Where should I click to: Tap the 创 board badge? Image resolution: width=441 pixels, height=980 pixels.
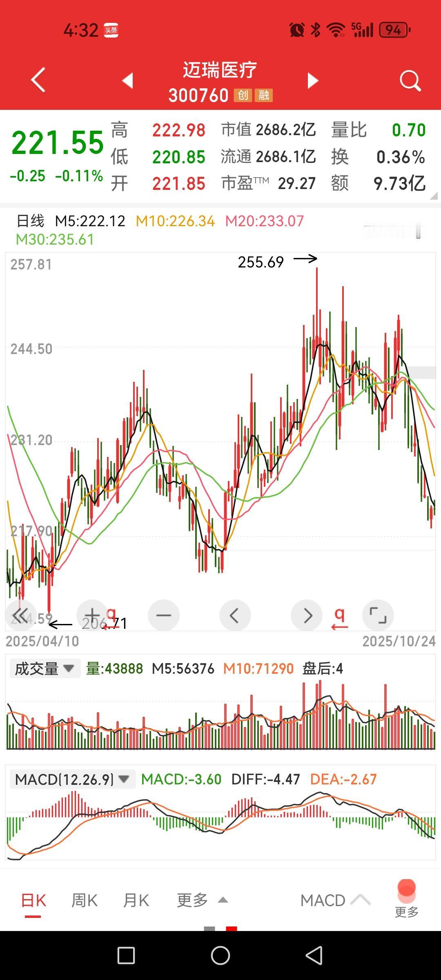(x=243, y=96)
